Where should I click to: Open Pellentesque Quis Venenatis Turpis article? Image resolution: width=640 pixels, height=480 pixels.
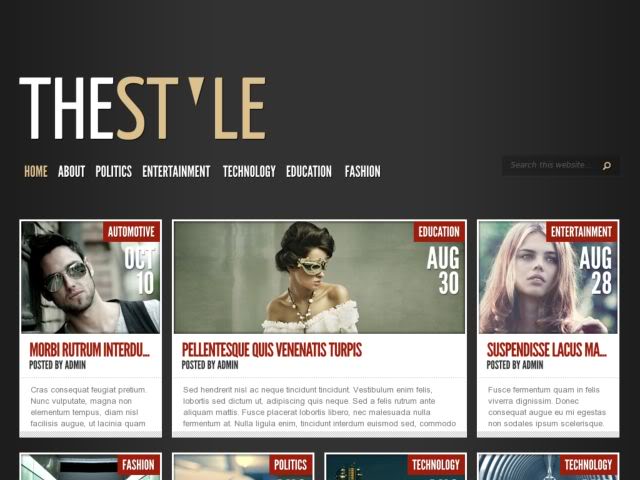pos(271,350)
